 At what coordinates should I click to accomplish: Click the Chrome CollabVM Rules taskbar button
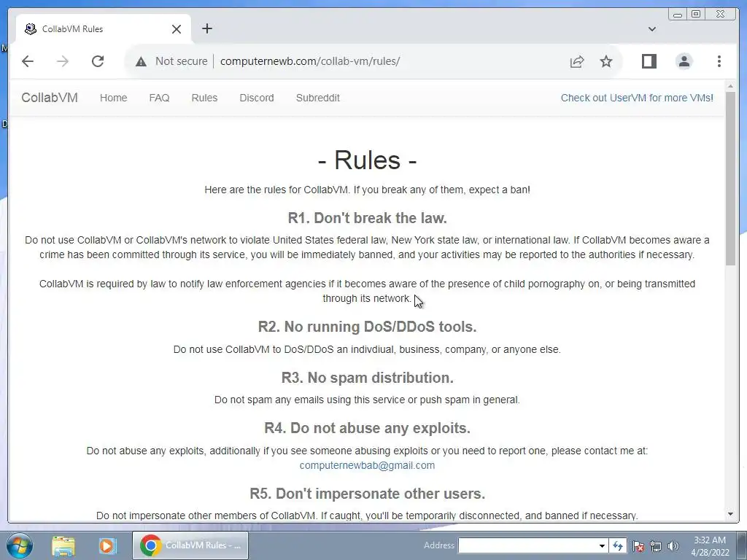(x=190, y=545)
